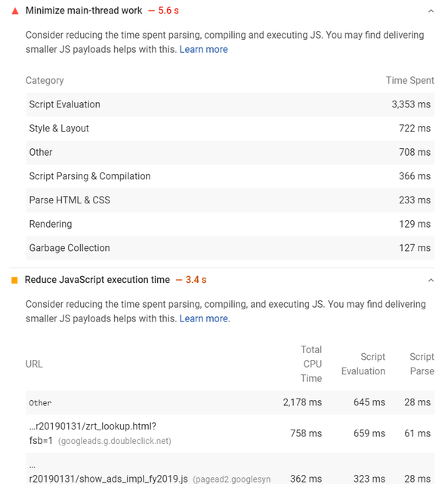Click the Rendering category row
Image resolution: width=448 pixels, height=484 pixels.
230,224
